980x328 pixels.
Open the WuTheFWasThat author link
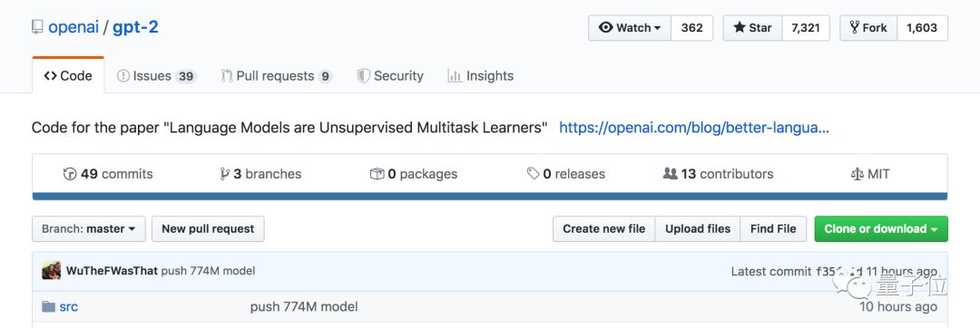(x=112, y=271)
